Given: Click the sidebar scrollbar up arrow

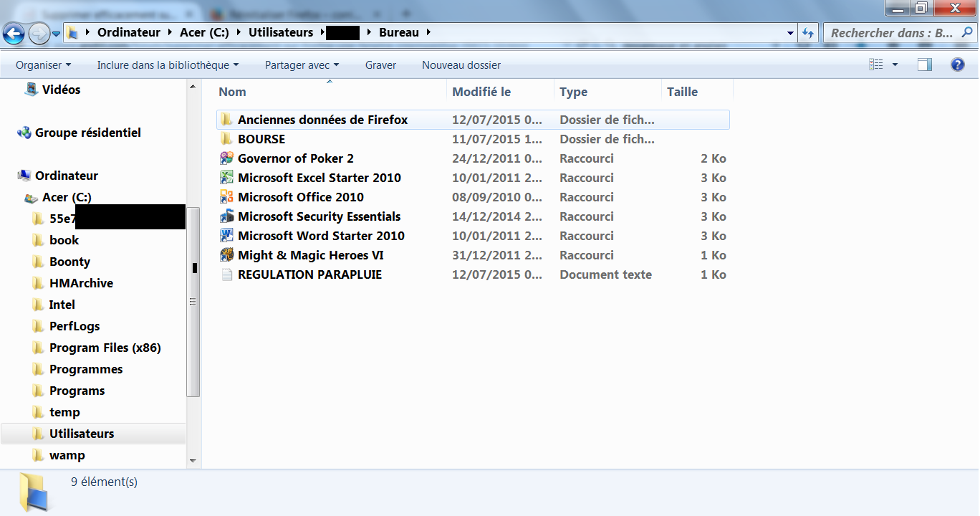Looking at the screenshot, I should [x=193, y=87].
